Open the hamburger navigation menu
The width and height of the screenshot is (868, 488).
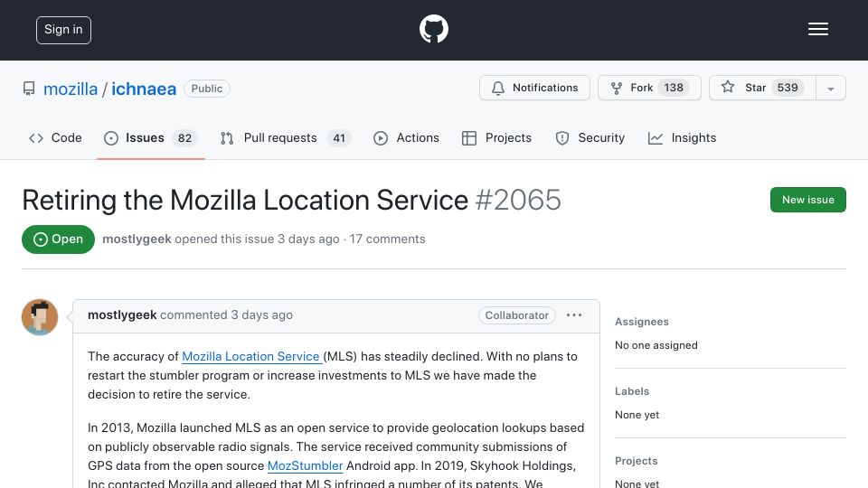817,29
